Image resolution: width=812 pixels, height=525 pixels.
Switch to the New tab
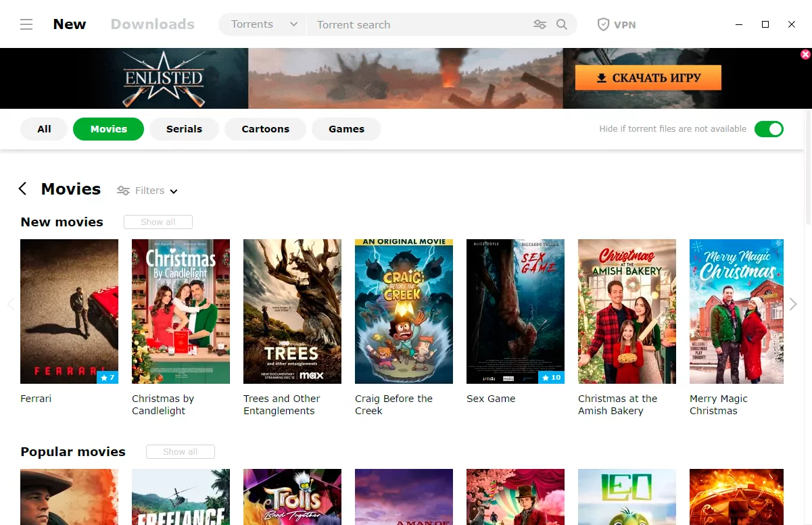tap(70, 24)
